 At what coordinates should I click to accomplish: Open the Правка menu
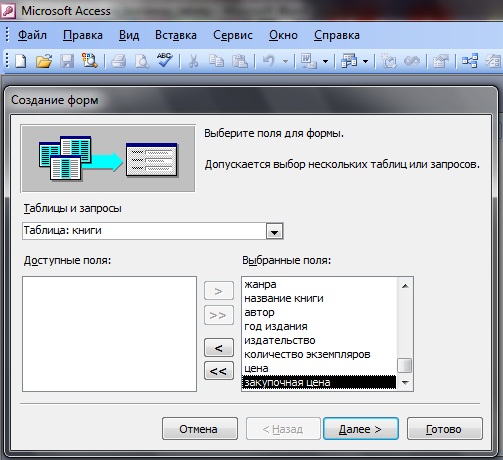point(83,35)
